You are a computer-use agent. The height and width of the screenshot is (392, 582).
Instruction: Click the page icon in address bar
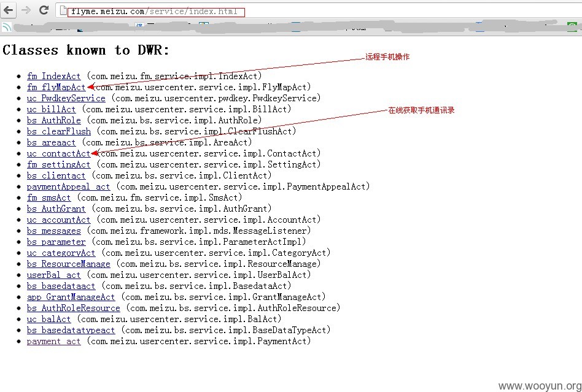(63, 11)
